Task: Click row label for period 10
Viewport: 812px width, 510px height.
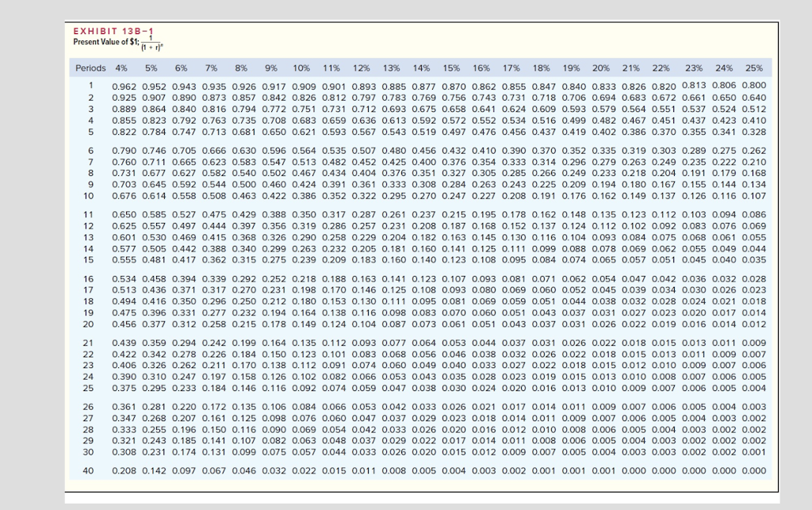Action: [x=89, y=196]
